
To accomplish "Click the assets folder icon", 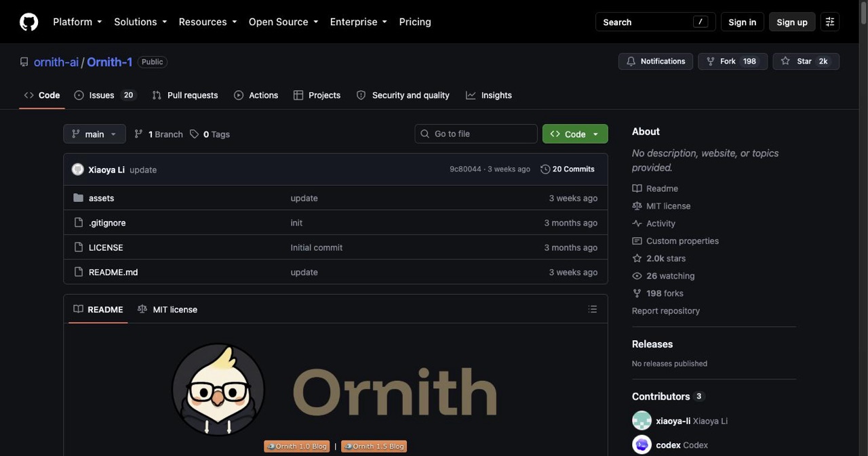I will tap(78, 198).
